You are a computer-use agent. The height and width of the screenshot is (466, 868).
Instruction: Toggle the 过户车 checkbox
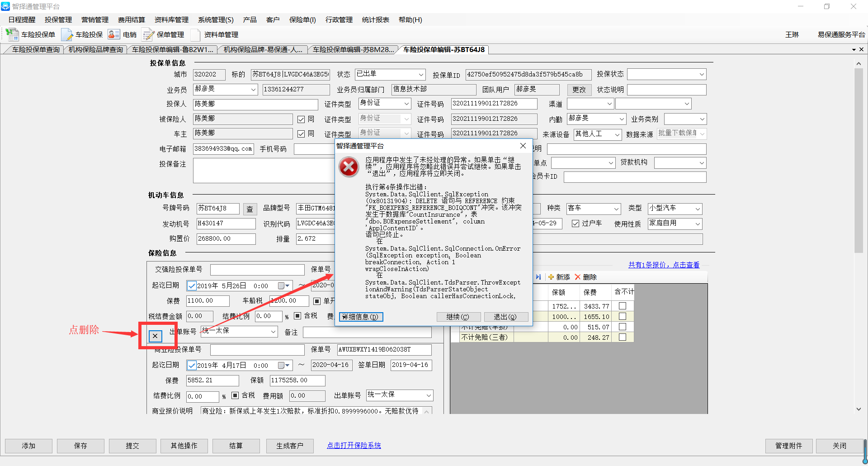tap(576, 223)
